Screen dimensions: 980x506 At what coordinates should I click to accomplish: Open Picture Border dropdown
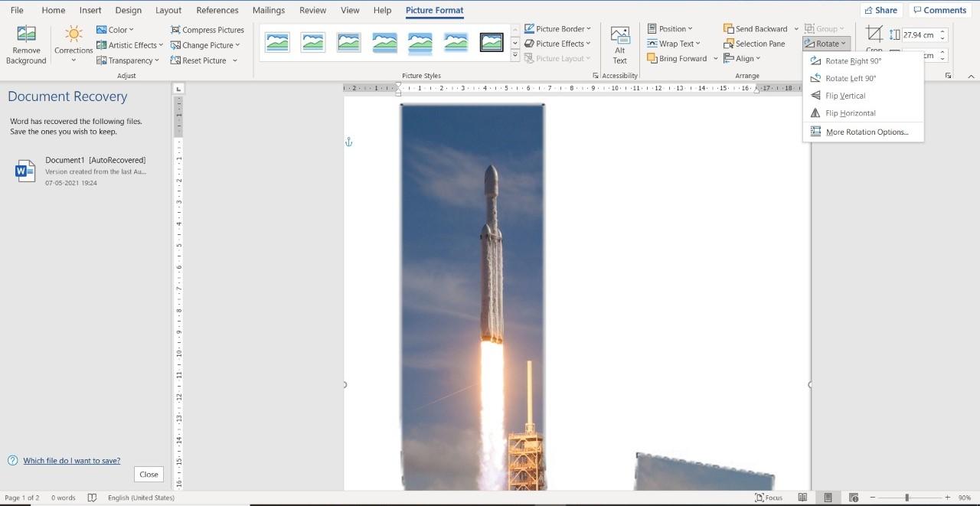tap(557, 29)
